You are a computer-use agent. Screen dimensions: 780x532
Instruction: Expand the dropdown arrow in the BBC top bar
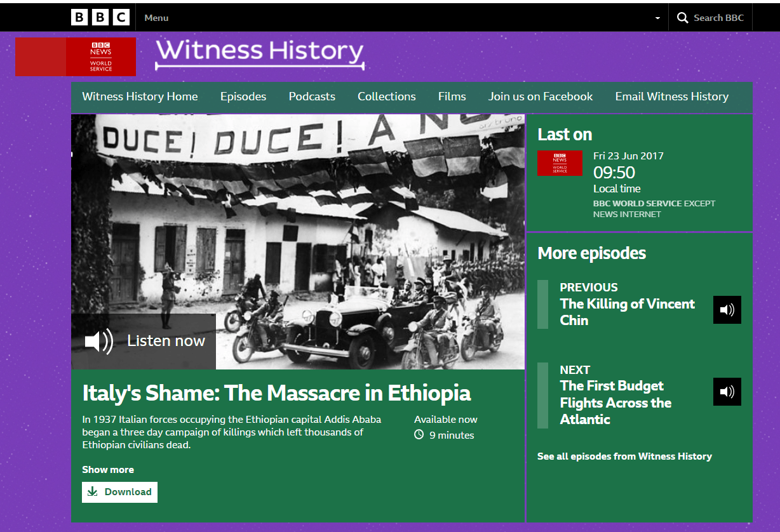click(657, 18)
